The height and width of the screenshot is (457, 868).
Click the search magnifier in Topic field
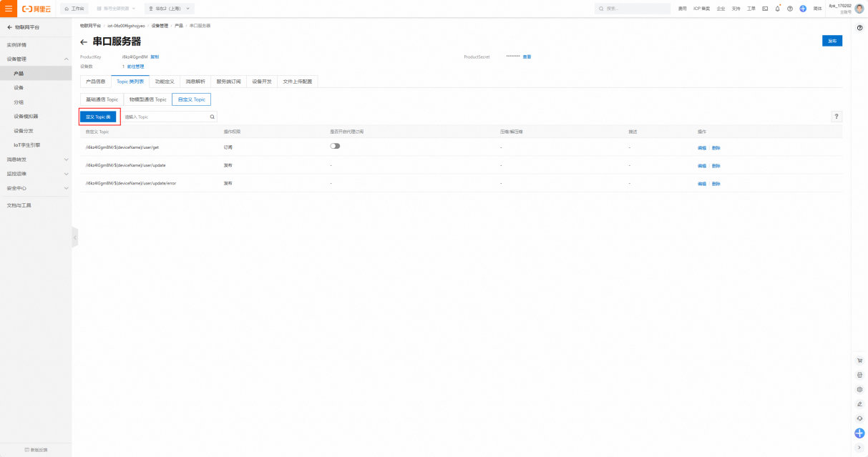212,117
